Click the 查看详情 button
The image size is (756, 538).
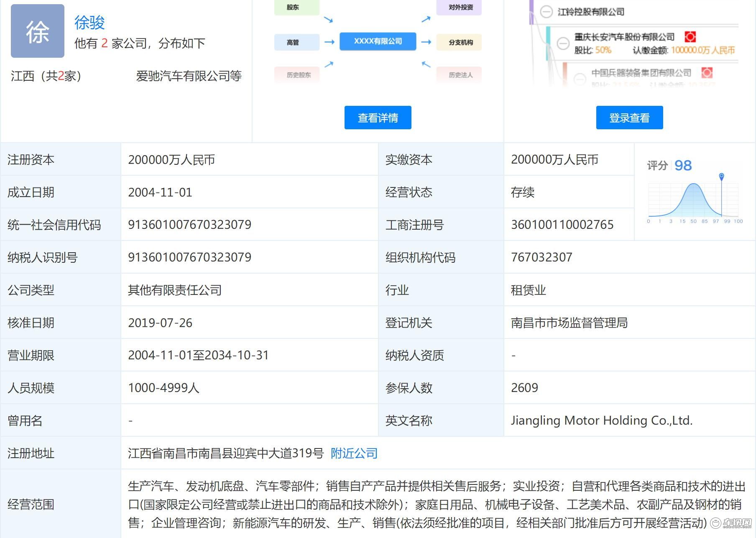pos(378,118)
